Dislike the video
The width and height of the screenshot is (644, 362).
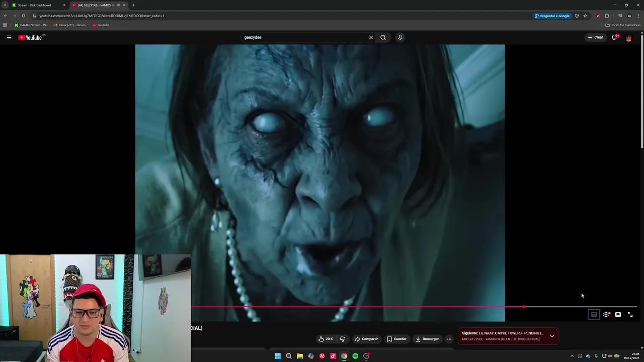point(343,339)
